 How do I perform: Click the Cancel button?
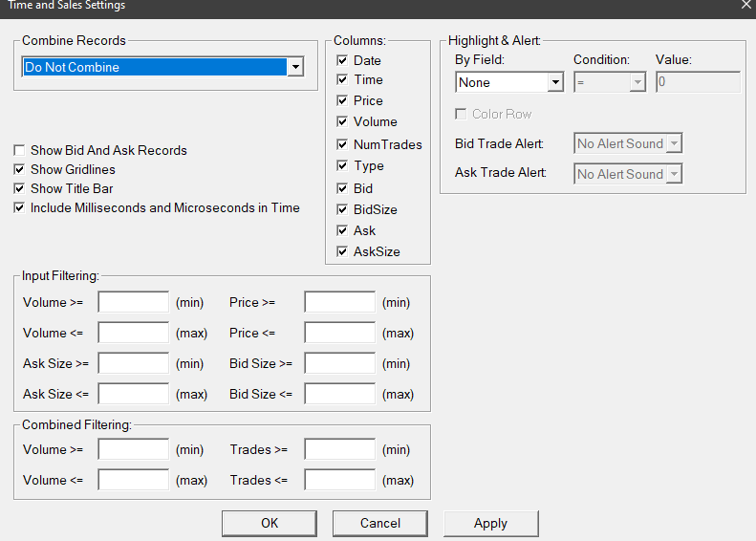(x=380, y=523)
